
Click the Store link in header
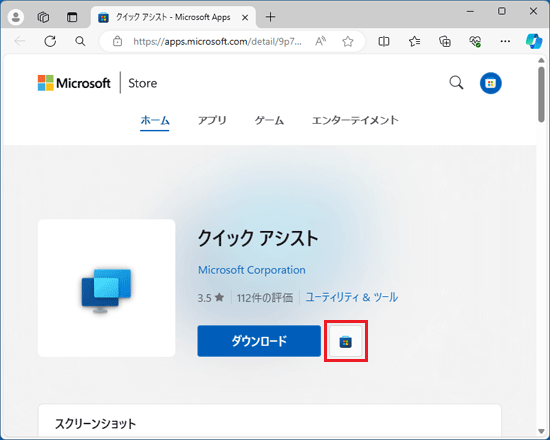(142, 83)
